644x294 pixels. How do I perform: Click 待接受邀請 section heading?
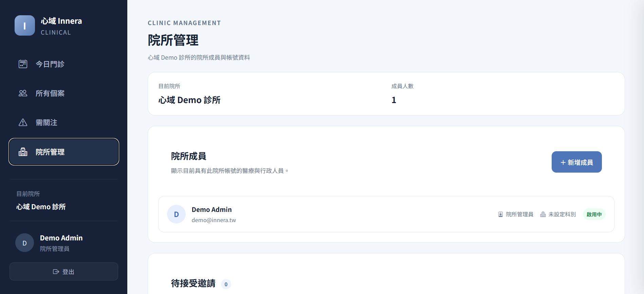[193, 283]
